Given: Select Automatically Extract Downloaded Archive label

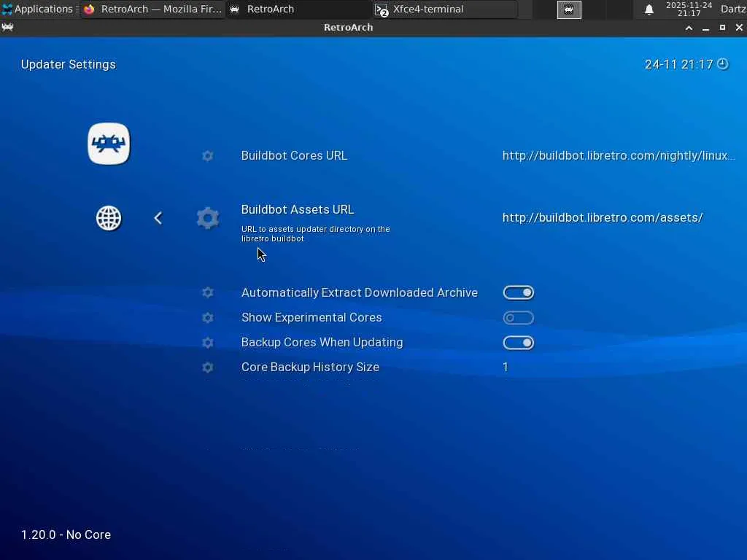Looking at the screenshot, I should pos(359,292).
